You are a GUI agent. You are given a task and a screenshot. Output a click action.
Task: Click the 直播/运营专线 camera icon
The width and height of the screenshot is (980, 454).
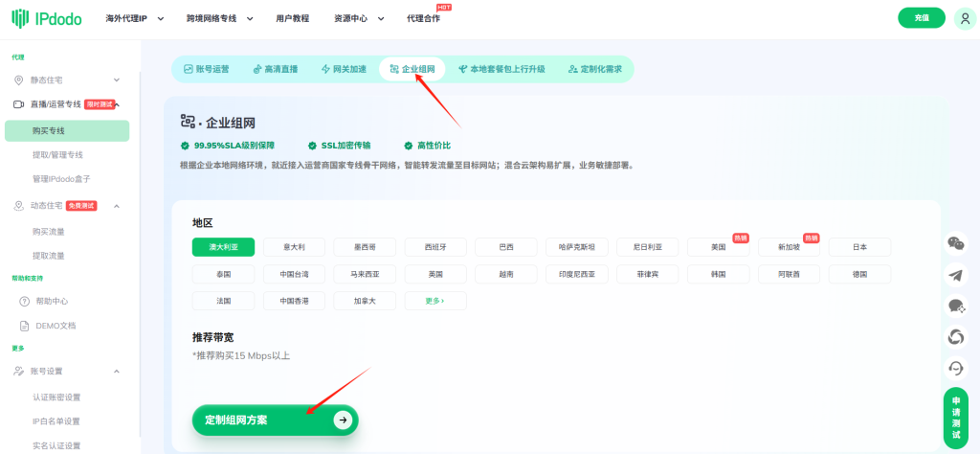click(x=19, y=104)
